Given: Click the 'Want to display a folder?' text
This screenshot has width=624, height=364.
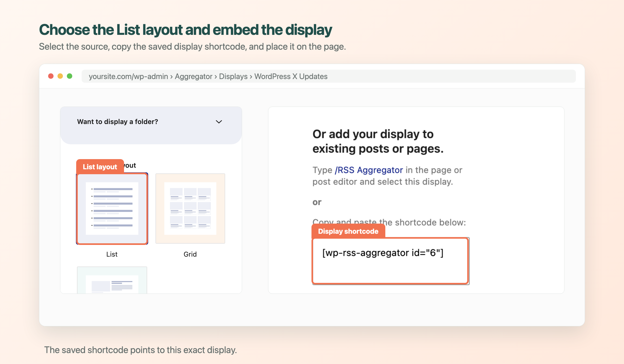Looking at the screenshot, I should (118, 122).
